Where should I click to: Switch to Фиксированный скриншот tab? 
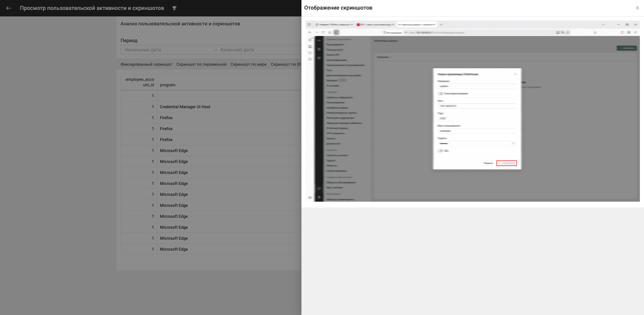(x=146, y=64)
